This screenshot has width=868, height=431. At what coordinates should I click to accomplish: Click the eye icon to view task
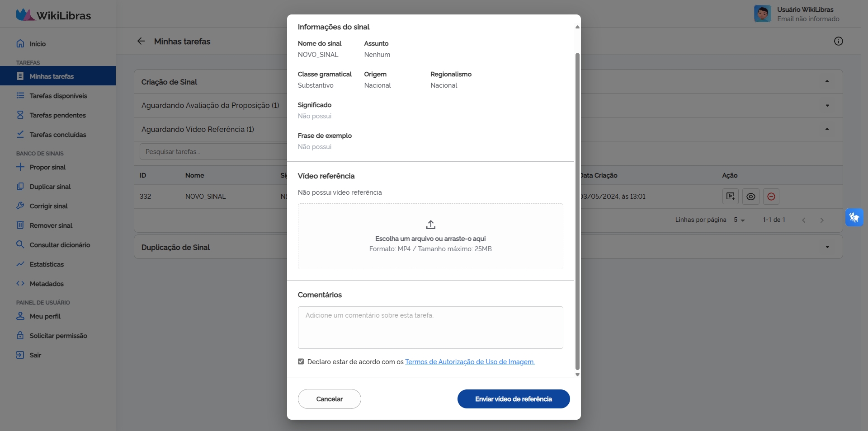click(750, 197)
